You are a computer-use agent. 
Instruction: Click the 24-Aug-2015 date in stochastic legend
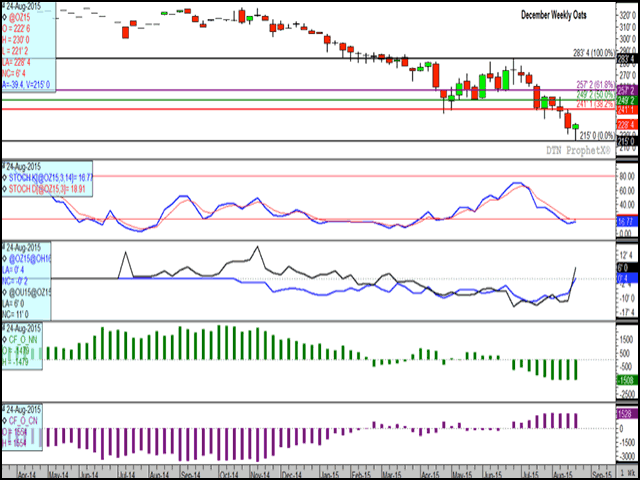pyautogui.click(x=22, y=166)
